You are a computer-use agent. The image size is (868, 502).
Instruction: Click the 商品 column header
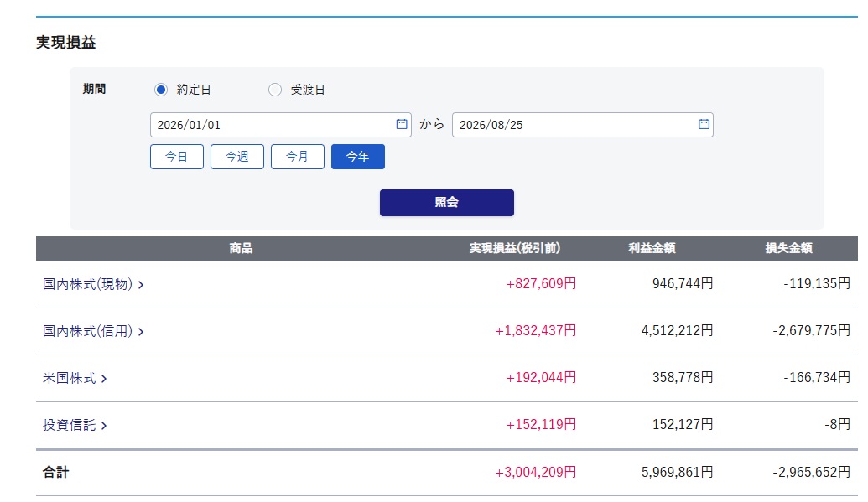241,249
